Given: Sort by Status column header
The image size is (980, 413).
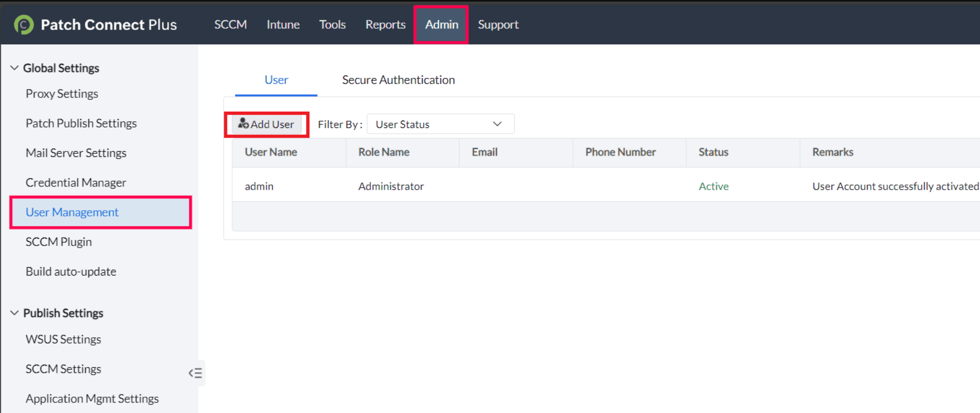Looking at the screenshot, I should [714, 152].
